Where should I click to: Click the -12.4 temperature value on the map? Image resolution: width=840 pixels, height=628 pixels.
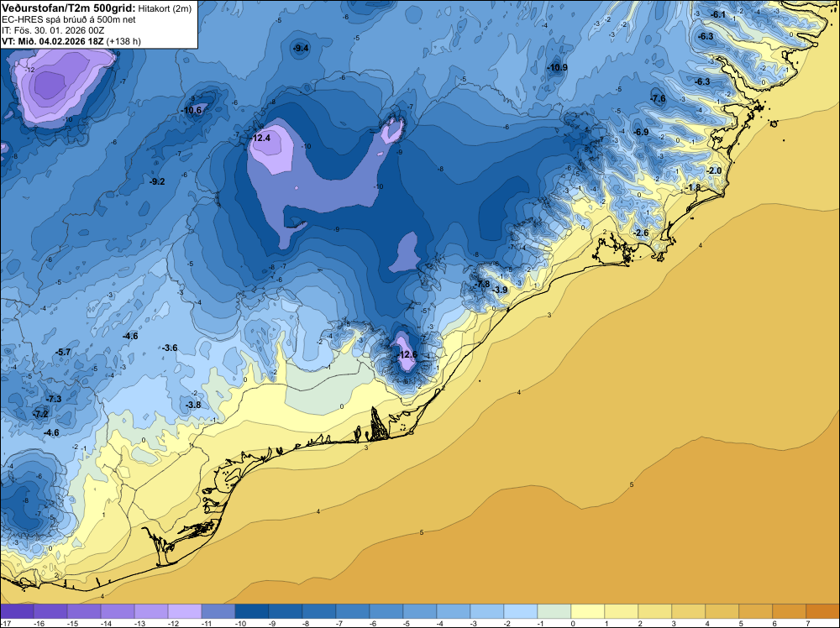click(261, 138)
